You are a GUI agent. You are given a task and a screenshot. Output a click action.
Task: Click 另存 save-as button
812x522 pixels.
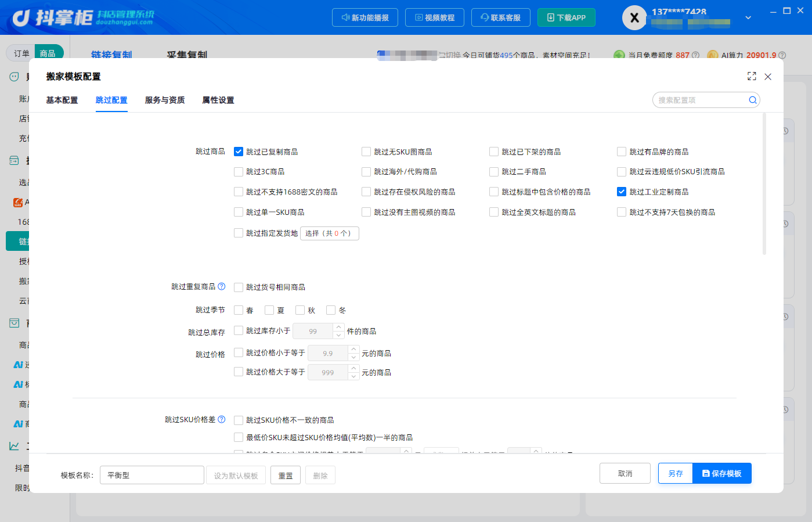pos(676,473)
